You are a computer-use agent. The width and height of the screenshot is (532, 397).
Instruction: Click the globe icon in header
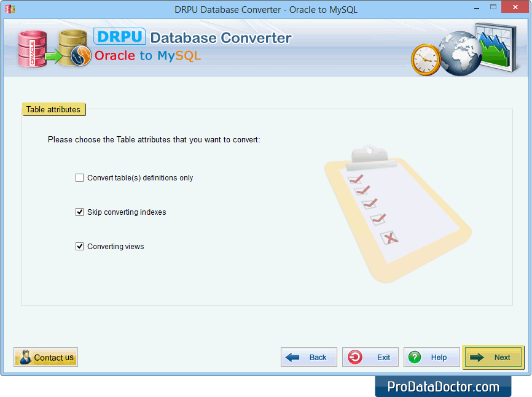(x=460, y=53)
